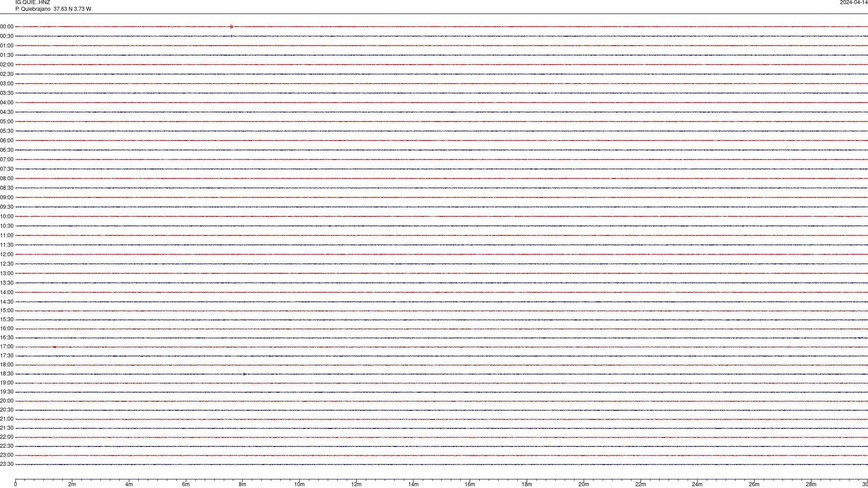The height and width of the screenshot is (488, 868).
Task: Select the 15:00 time label
Action: click(7, 310)
